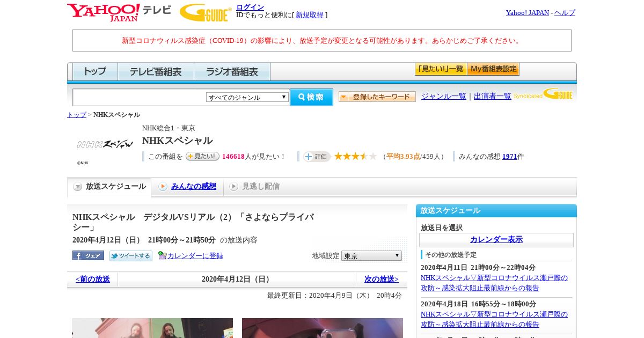Open the ヘルプ help link
The image size is (644, 338).
[x=565, y=12]
